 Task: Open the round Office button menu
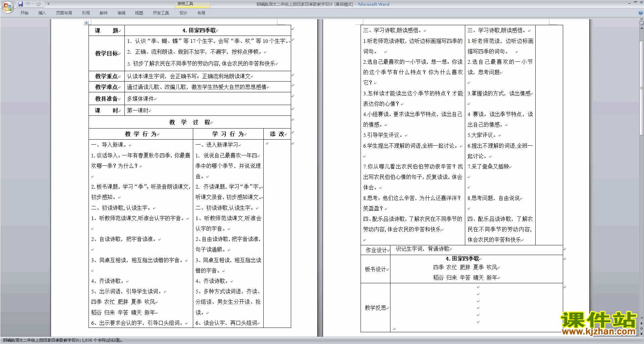point(7,7)
